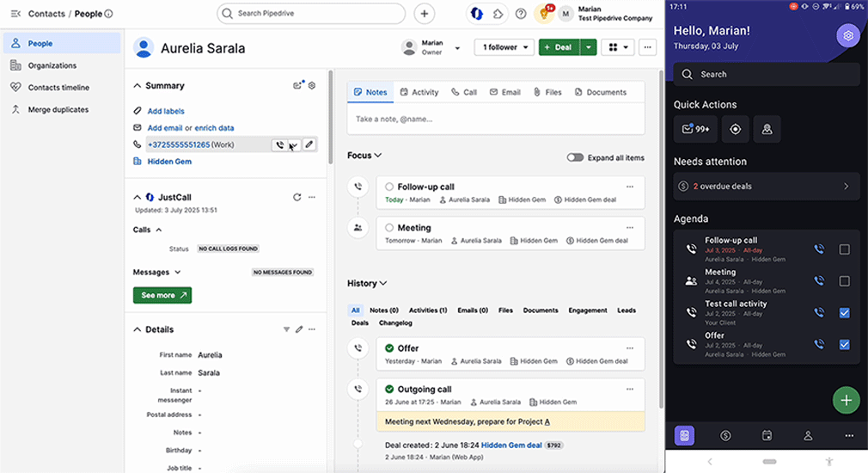Open mobile contact quick action
Image resolution: width=868 pixels, height=473 pixels.
click(x=767, y=129)
